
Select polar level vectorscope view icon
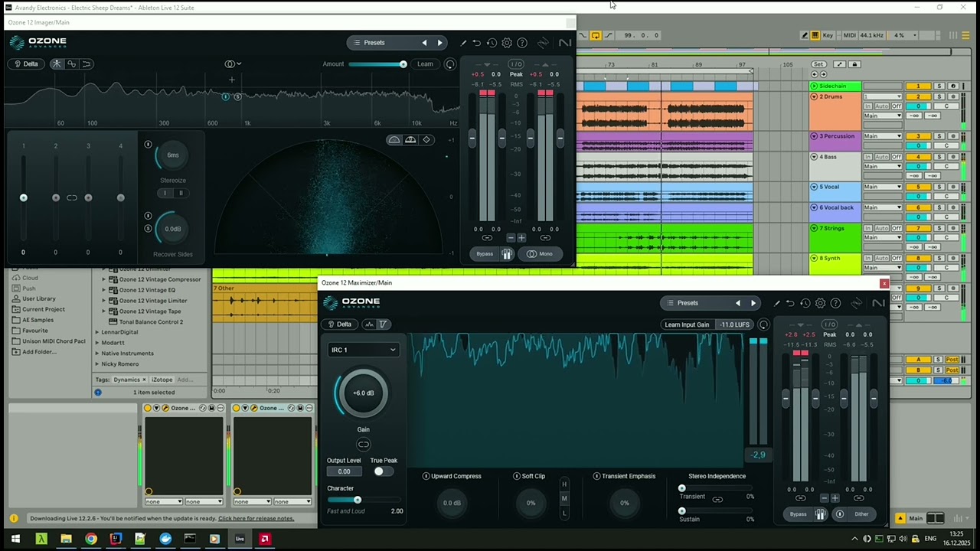(410, 140)
